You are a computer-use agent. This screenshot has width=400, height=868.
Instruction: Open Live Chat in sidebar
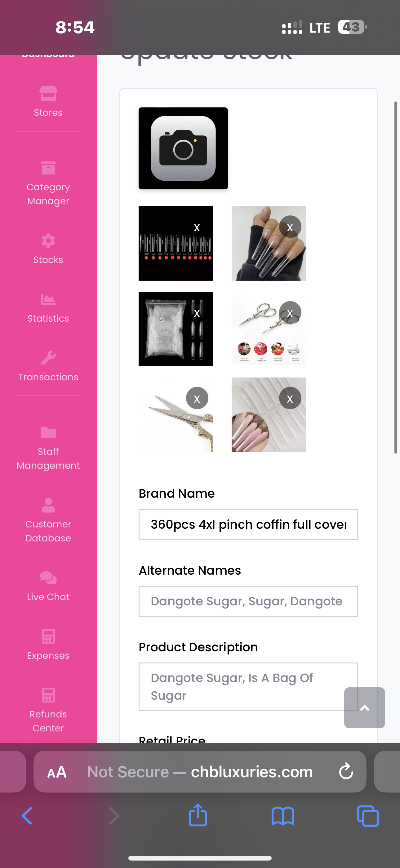[48, 587]
